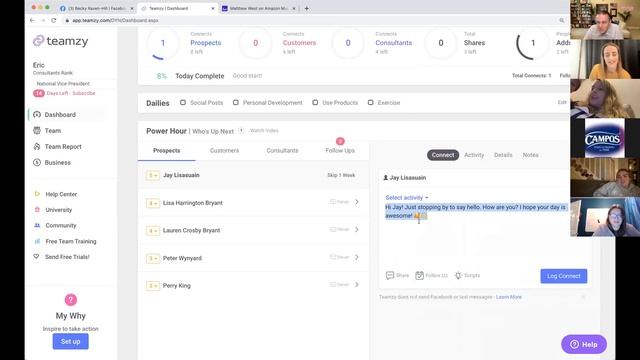Image resolution: width=640 pixels, height=360 pixels.
Task: Check Personal Development daily
Action: [236, 102]
